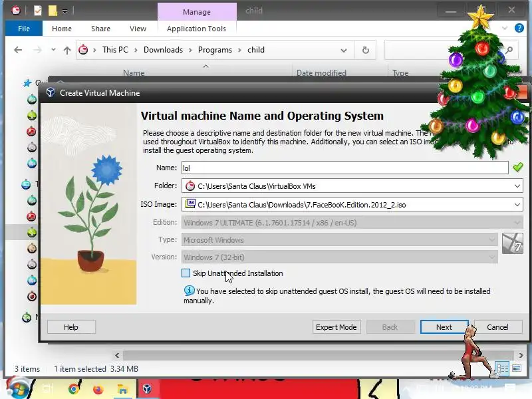Click into the Name field containing 'lol'
This screenshot has width=532, height=399.
click(344, 168)
